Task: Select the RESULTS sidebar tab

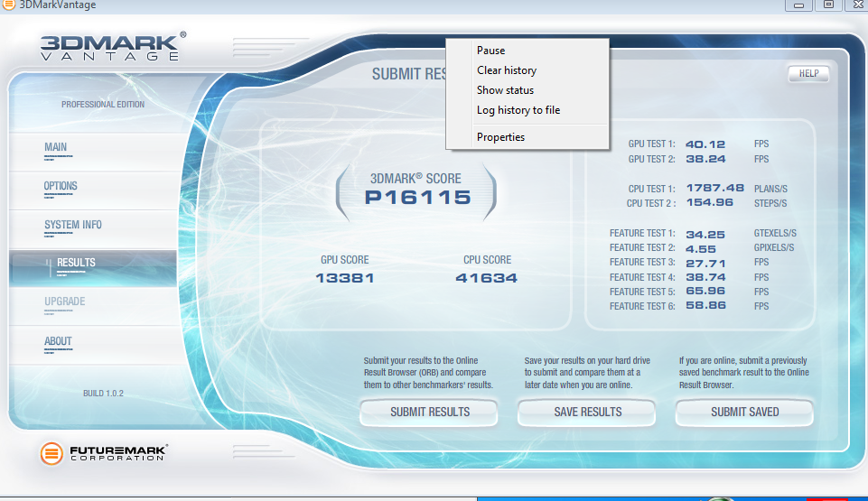Action: coord(93,268)
